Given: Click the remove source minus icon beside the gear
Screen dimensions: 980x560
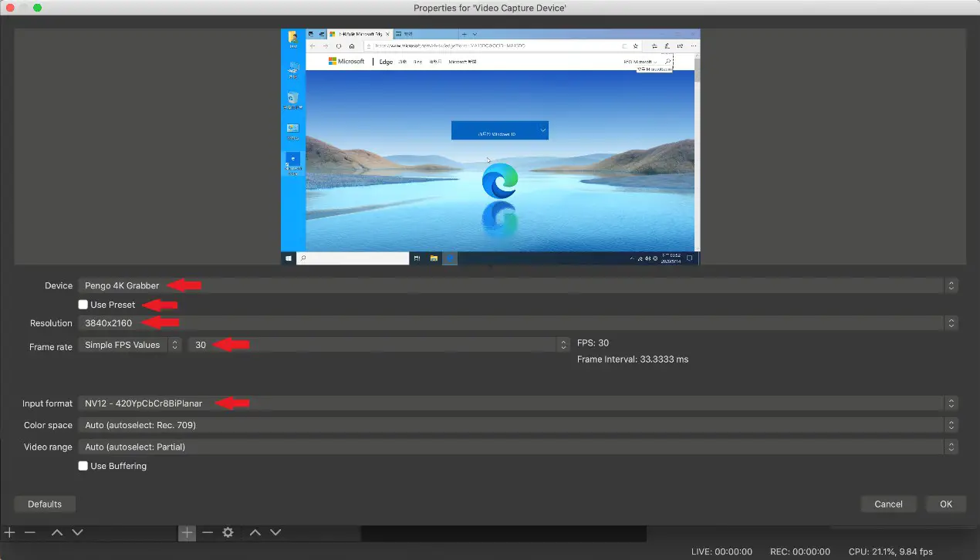Looking at the screenshot, I should point(208,532).
